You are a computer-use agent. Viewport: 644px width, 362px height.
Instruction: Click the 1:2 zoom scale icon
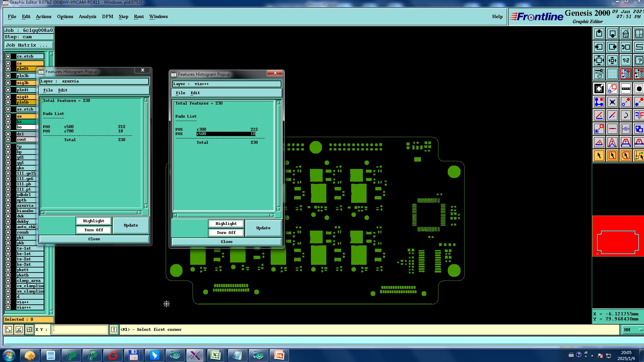(x=626, y=61)
